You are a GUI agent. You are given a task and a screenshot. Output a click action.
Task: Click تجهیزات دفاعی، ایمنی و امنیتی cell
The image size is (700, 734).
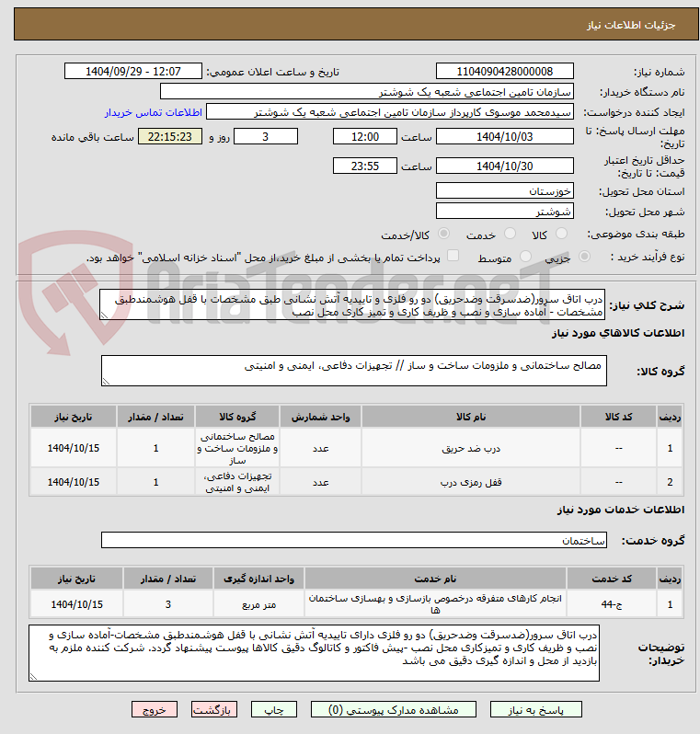(237, 482)
